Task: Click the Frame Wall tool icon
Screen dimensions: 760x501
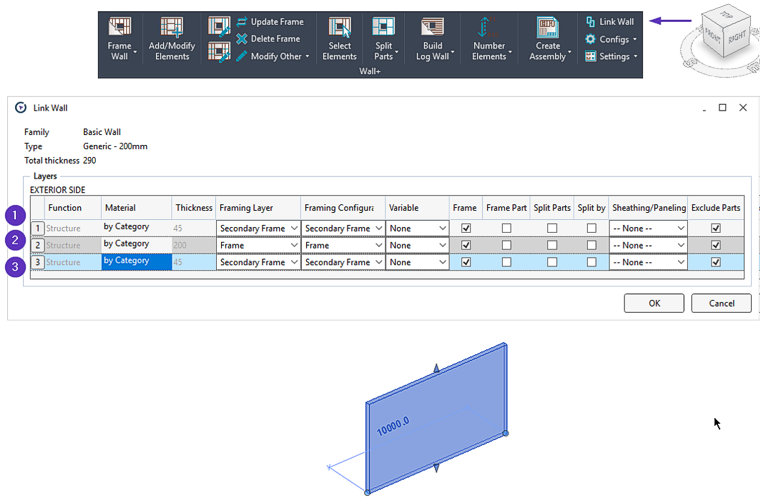Action: coord(119,28)
